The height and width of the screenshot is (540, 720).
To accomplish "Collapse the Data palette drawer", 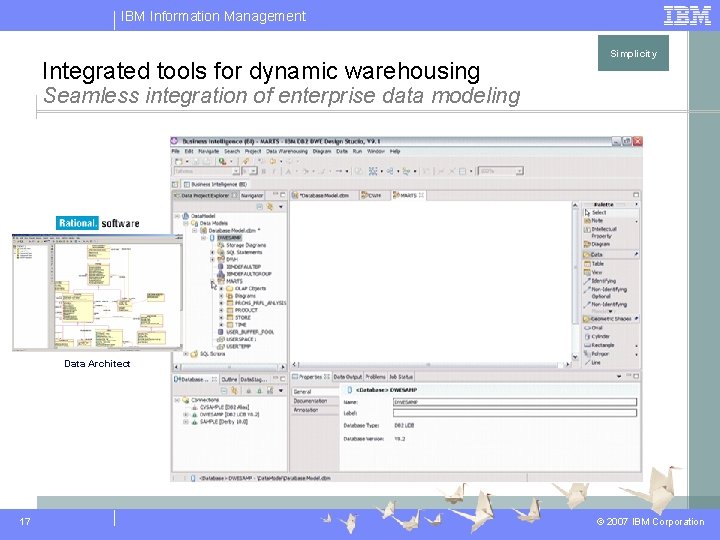I will pos(611,254).
